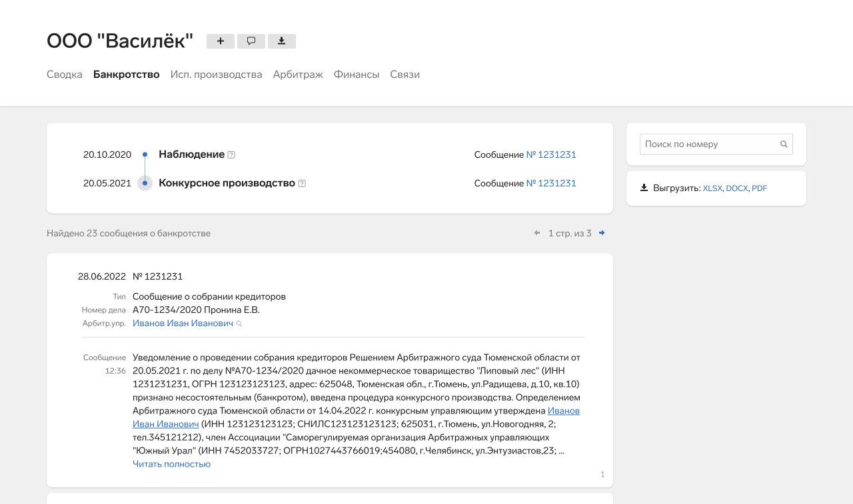Click the download button beside company title
Screen dimensions: 853x504
click(282, 41)
